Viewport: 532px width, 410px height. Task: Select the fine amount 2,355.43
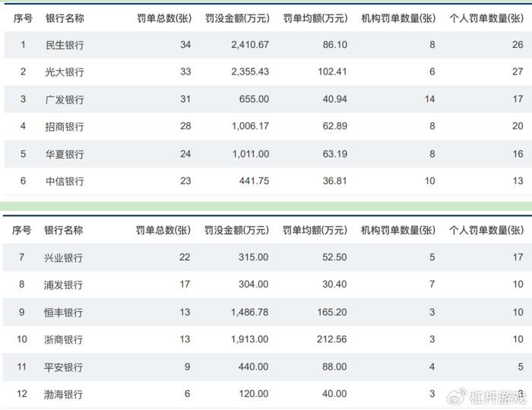[250, 72]
